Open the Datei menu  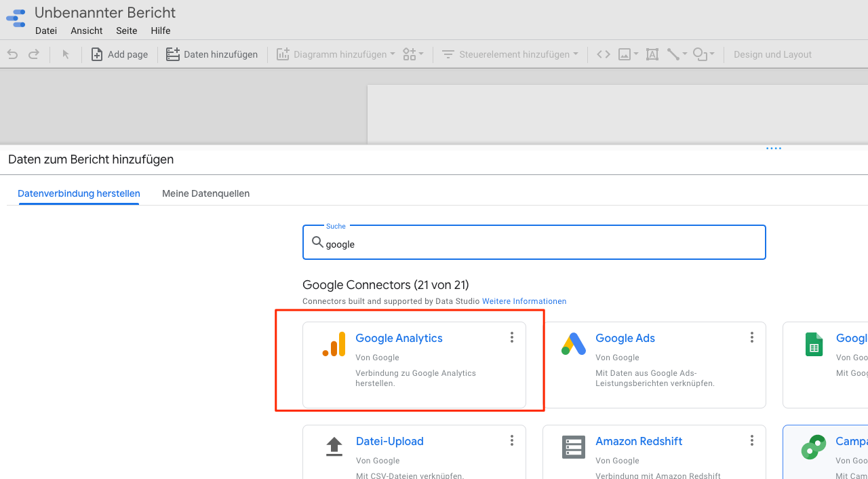pos(46,31)
